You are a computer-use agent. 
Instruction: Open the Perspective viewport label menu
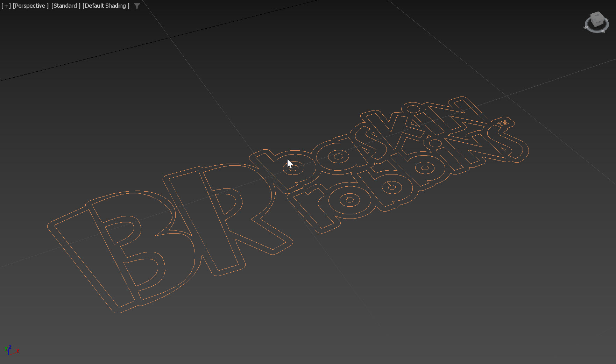pos(30,6)
